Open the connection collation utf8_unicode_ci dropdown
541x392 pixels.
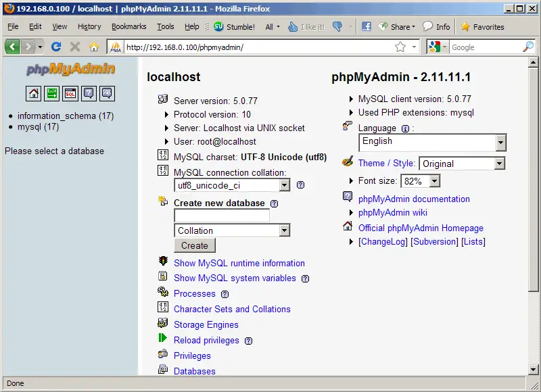coord(232,185)
